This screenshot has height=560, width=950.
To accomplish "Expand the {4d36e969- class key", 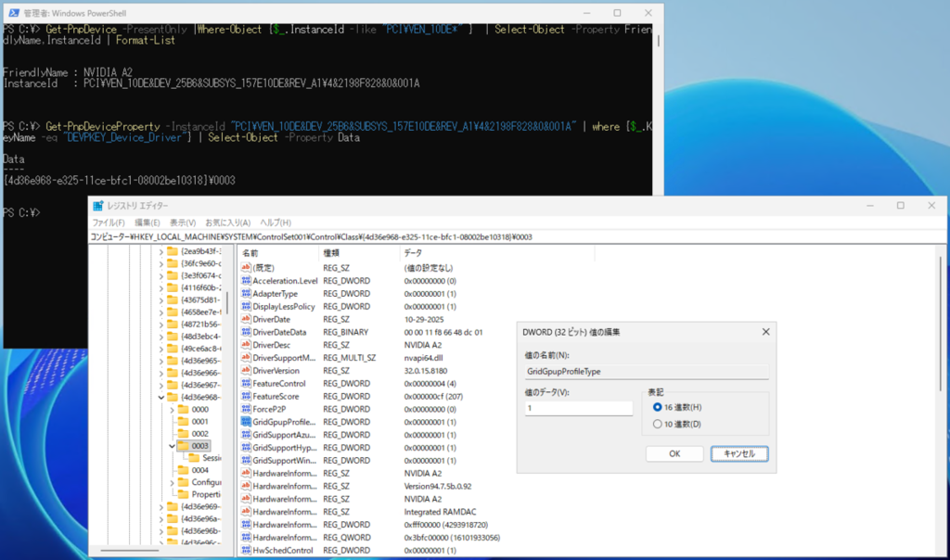I will (x=161, y=507).
